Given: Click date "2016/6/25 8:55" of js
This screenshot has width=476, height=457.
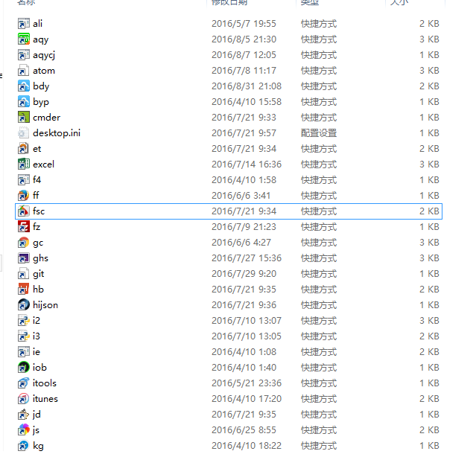Looking at the screenshot, I should pyautogui.click(x=244, y=429).
